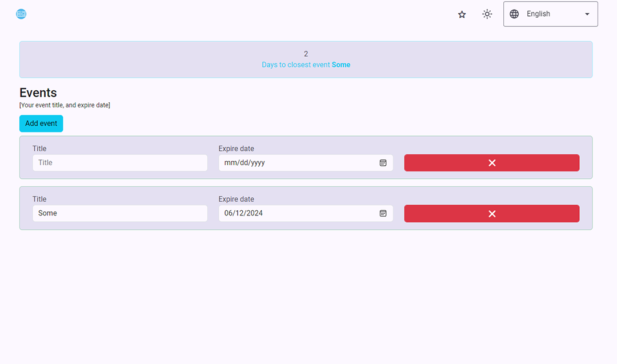Image resolution: width=617 pixels, height=364 pixels.
Task: Open calendar picker for the empty event
Action: pos(383,163)
